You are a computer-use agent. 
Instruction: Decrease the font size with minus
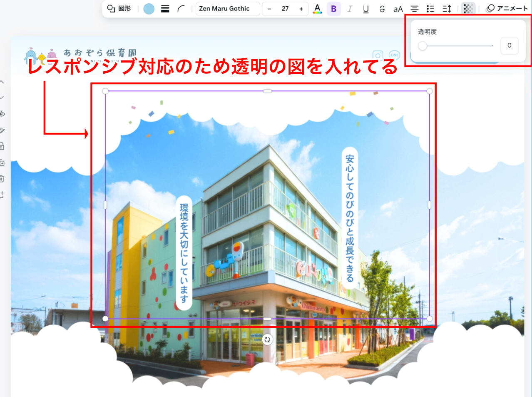[269, 9]
